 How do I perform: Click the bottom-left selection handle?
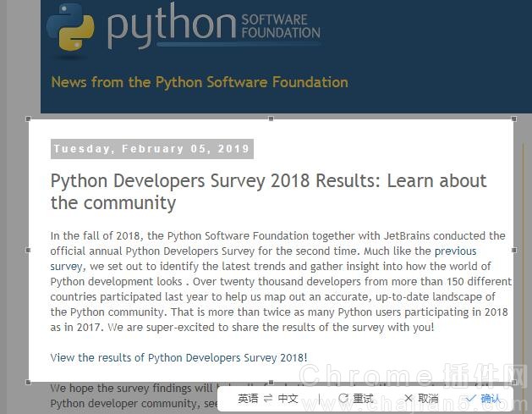tap(28, 383)
